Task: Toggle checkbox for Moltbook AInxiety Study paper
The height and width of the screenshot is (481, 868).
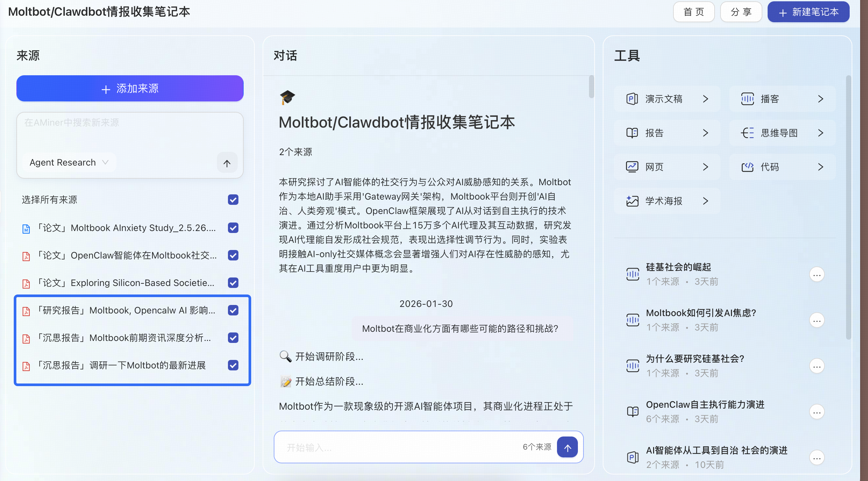Action: coord(233,228)
